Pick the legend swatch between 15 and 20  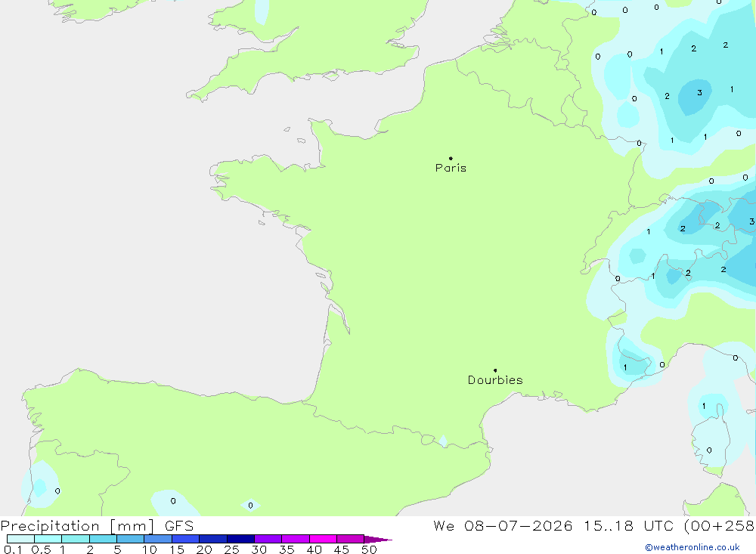(x=186, y=539)
